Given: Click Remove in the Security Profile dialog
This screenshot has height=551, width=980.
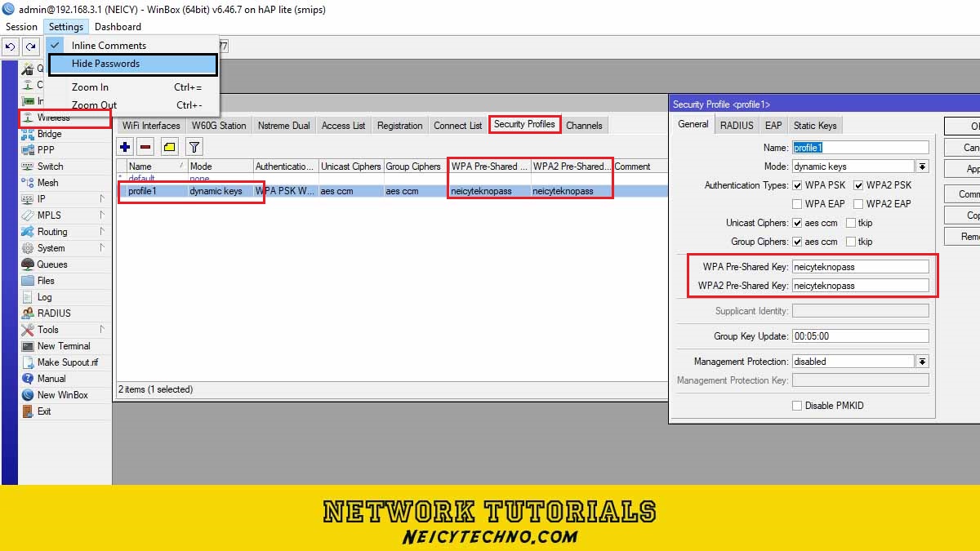Looking at the screenshot, I should pos(963,237).
